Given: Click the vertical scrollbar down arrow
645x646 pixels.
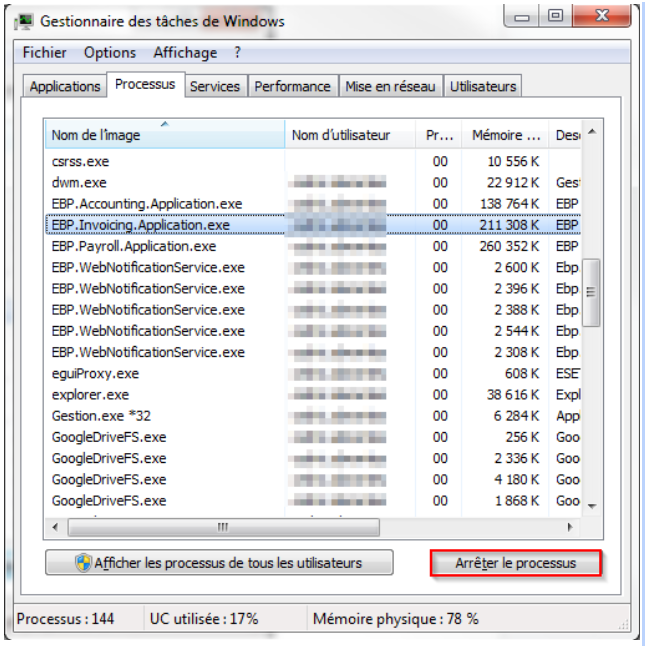Looking at the screenshot, I should [592, 506].
